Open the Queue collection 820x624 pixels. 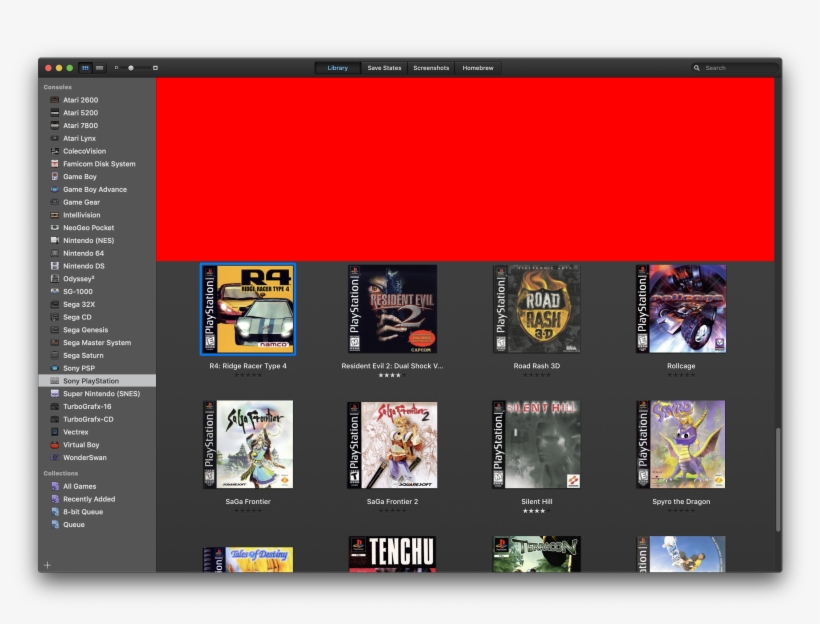pyautogui.click(x=97, y=525)
